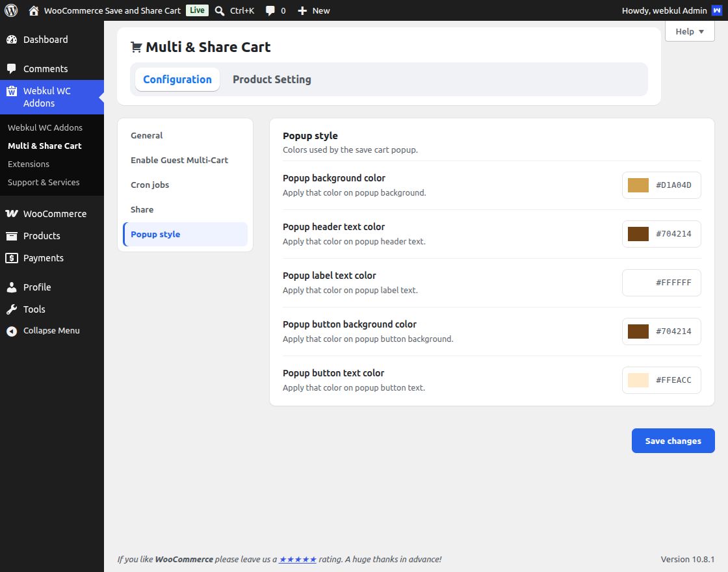Click the Collapse Menu arrow icon
This screenshot has height=572, width=728.
click(12, 331)
